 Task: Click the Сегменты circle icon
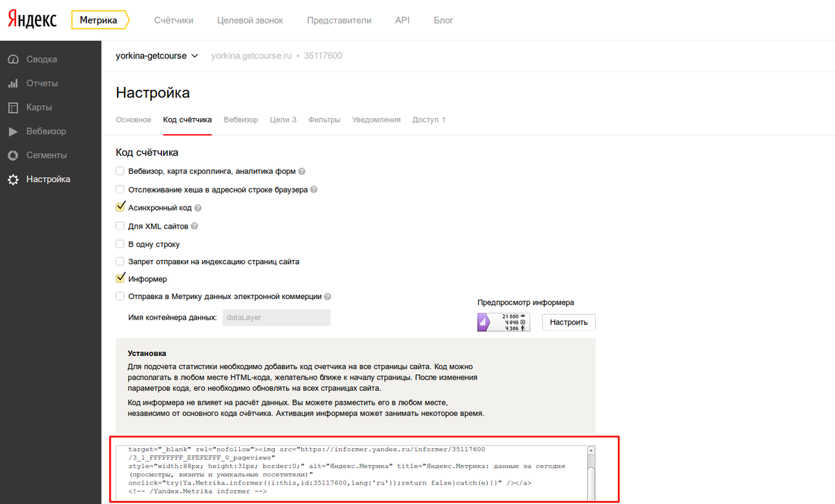pyautogui.click(x=13, y=156)
